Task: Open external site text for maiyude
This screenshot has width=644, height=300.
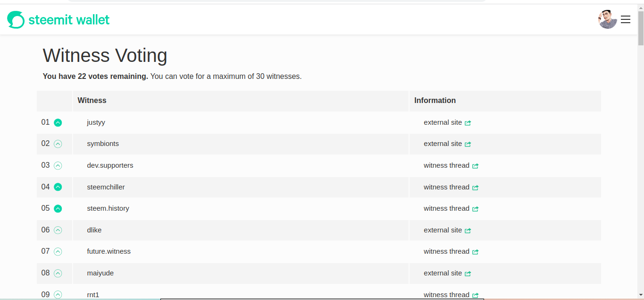Action: 443,273
